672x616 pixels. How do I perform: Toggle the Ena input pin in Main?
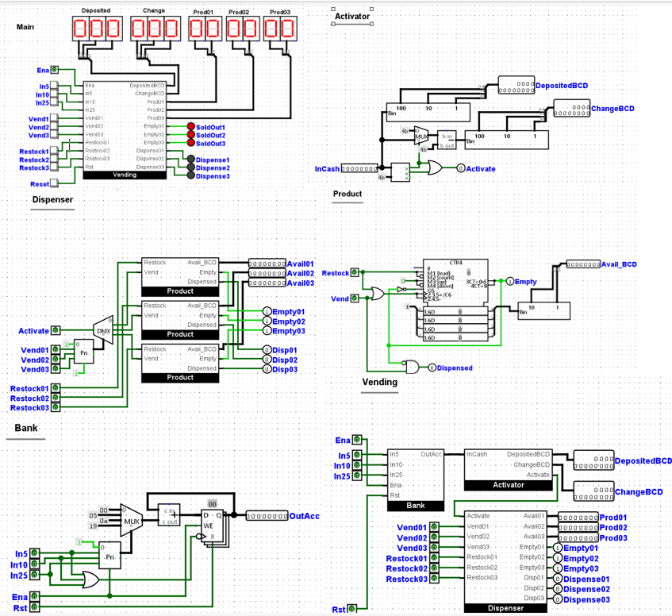53,69
